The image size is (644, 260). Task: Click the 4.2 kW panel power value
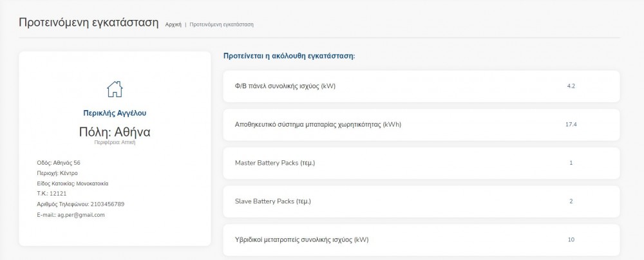[x=571, y=86]
